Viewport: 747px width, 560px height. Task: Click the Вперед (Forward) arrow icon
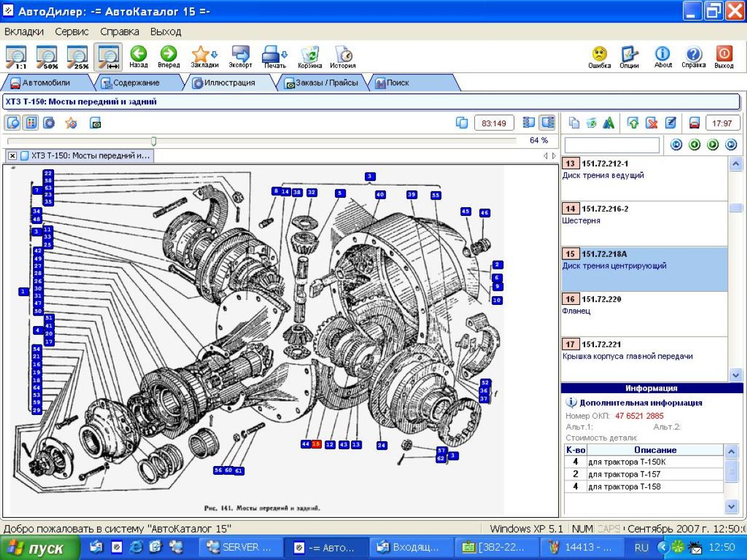168,54
